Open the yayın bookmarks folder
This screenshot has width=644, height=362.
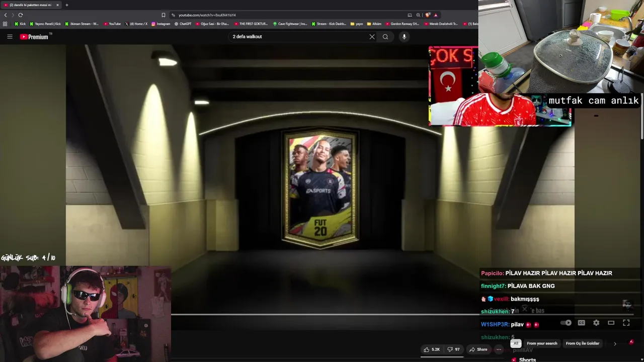(x=357, y=24)
